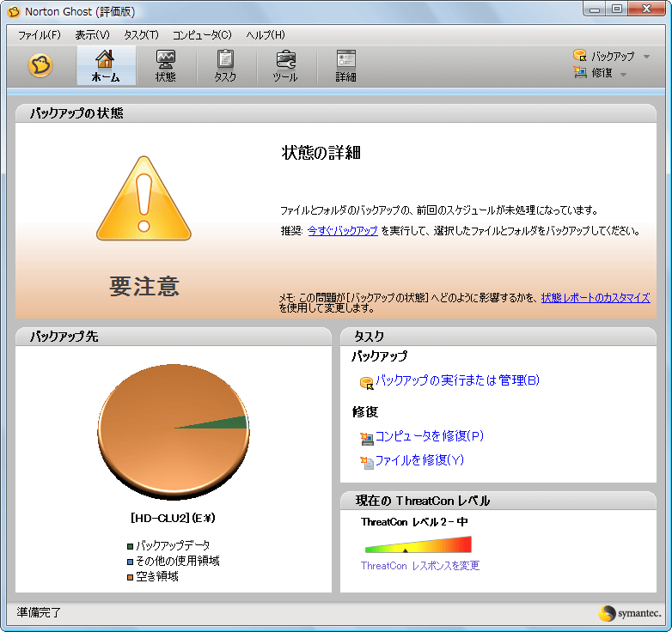Click blue その他の使用領域 legend swatch
The height and width of the screenshot is (632, 672).
click(x=131, y=562)
